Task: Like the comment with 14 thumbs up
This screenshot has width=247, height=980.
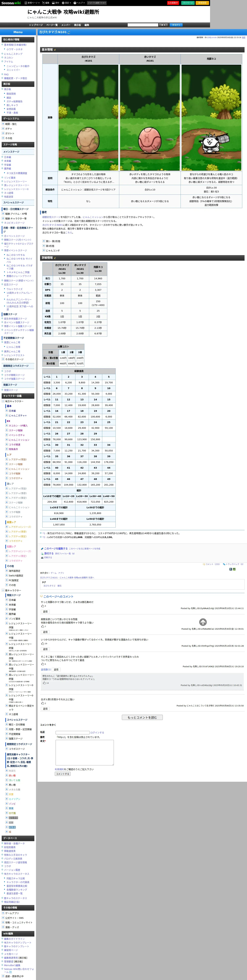Action: point(44,683)
